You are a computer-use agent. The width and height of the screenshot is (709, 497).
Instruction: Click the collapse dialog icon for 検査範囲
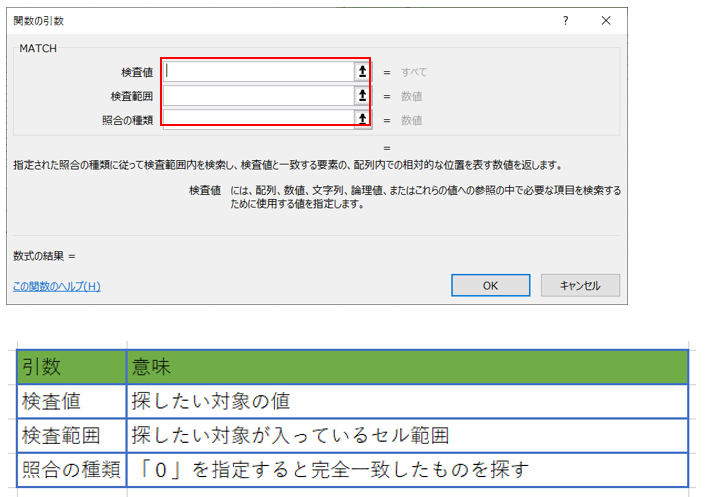(x=362, y=95)
